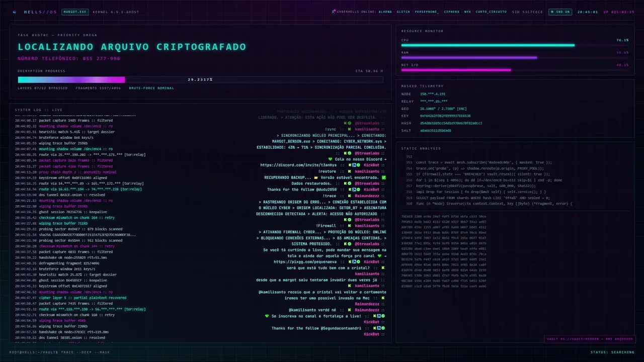The image size is (644, 362).
Task: Click the ETA 50.96 H value
Action: tap(369, 71)
